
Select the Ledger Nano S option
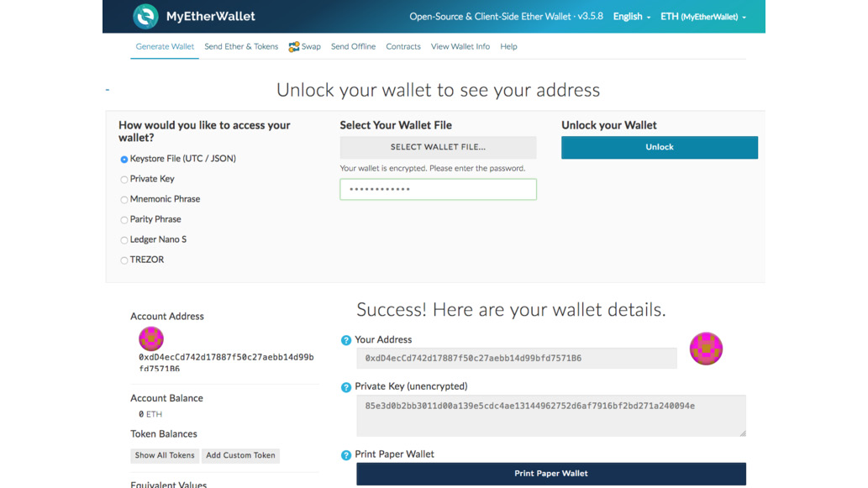(x=124, y=240)
